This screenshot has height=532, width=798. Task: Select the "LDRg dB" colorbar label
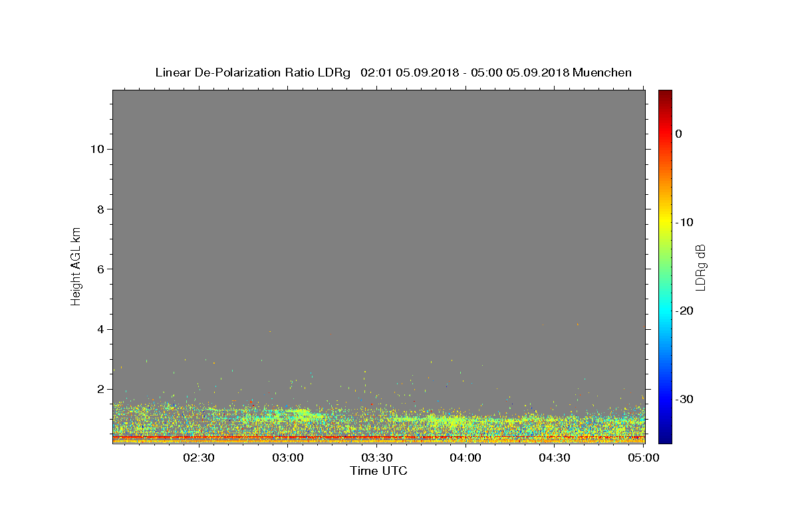point(700,267)
